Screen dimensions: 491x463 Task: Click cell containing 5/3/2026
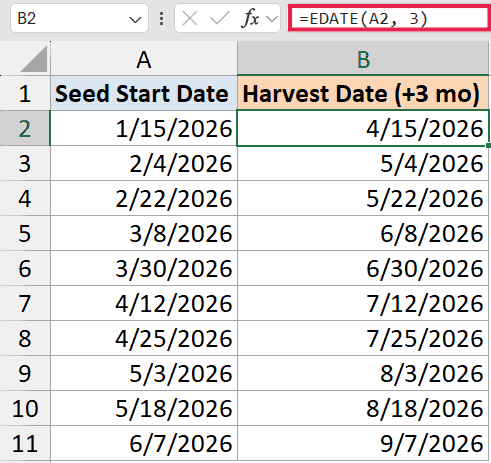click(144, 374)
